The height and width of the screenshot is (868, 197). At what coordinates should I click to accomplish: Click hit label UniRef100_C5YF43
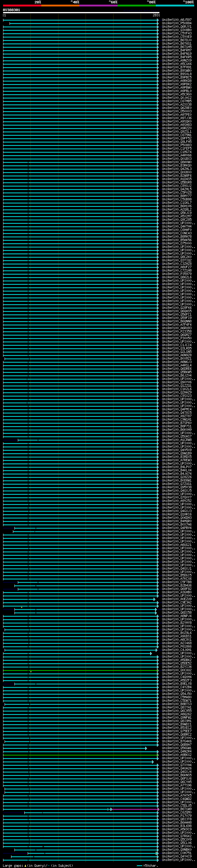[176, 33]
